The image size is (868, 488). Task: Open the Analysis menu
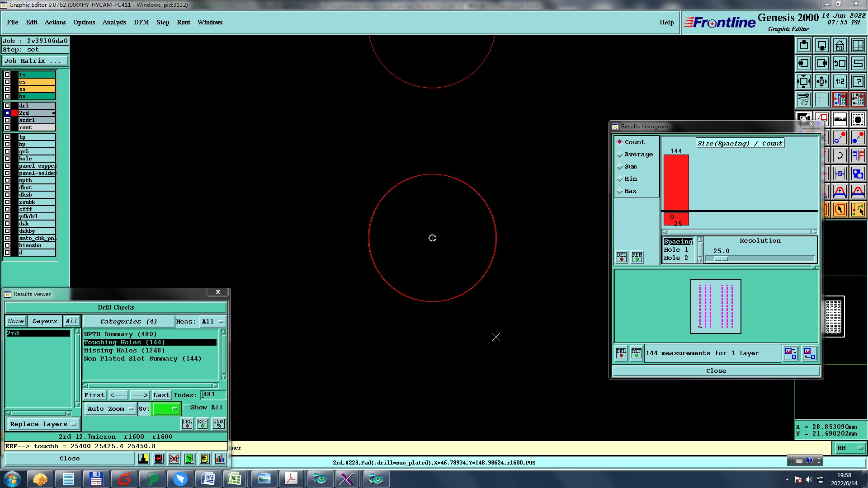click(114, 23)
